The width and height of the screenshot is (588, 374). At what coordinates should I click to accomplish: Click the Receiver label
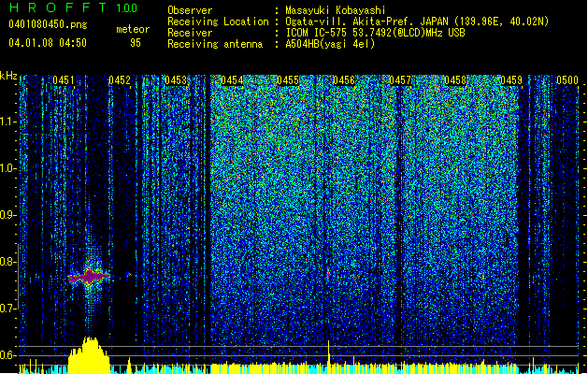[190, 33]
